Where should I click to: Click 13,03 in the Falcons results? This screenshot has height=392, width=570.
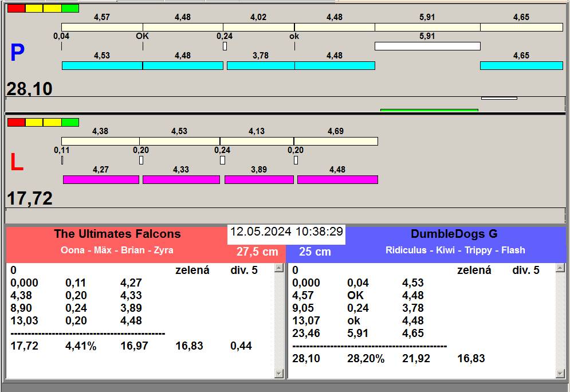click(x=25, y=321)
